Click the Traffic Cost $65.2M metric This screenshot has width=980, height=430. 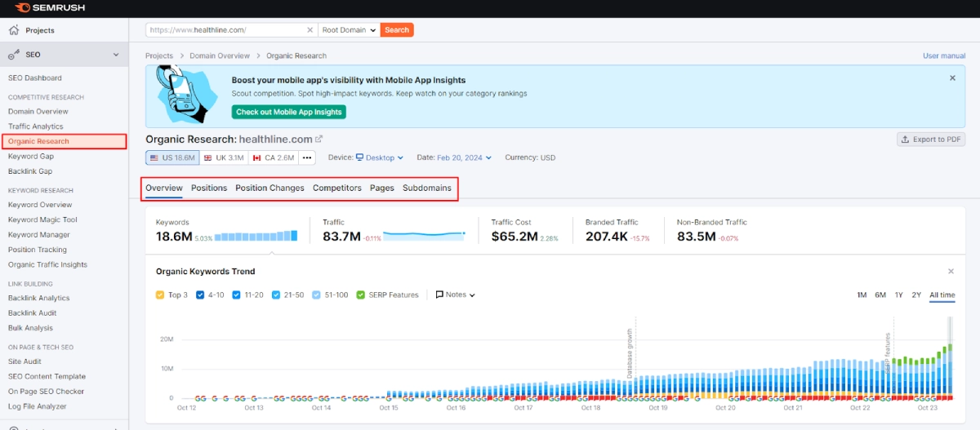pyautogui.click(x=514, y=237)
